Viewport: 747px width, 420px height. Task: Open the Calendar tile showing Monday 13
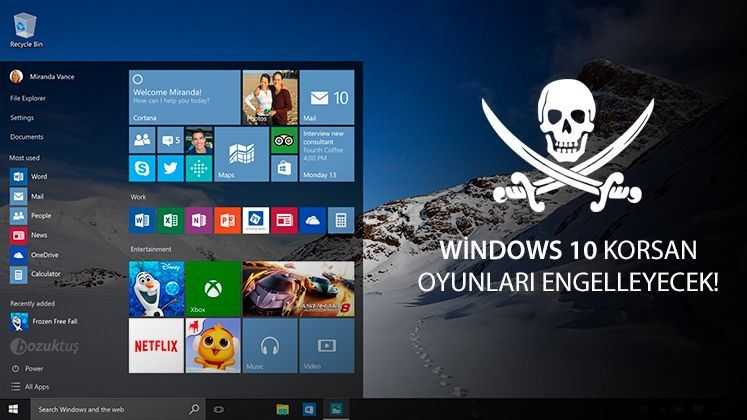click(327, 154)
